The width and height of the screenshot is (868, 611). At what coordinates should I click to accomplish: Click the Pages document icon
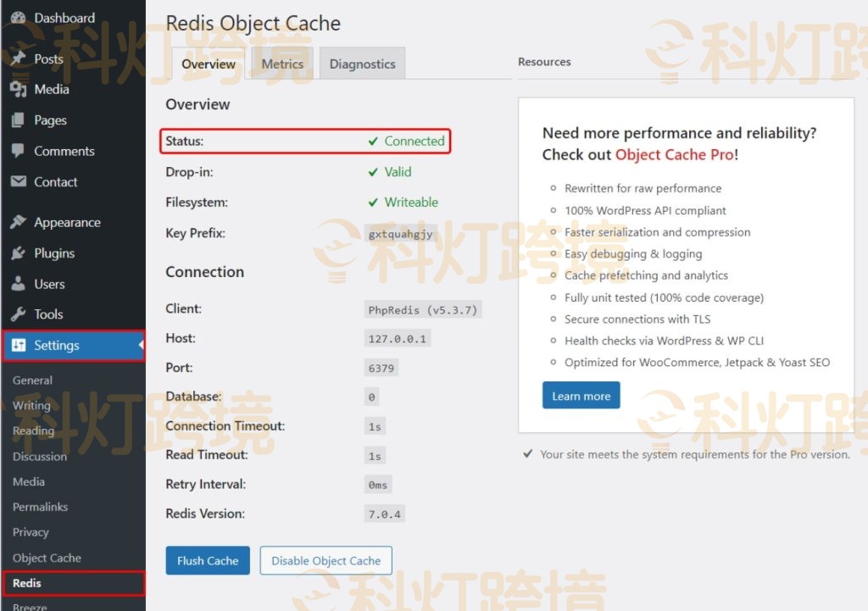click(19, 119)
